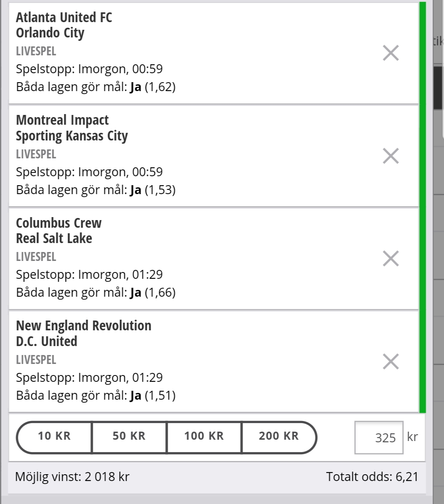
Task: Click the stake input field showing 325
Action: pyautogui.click(x=379, y=438)
